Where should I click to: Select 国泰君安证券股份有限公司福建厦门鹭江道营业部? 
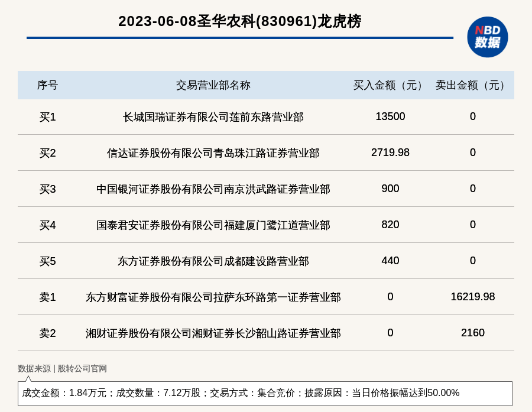(213, 225)
